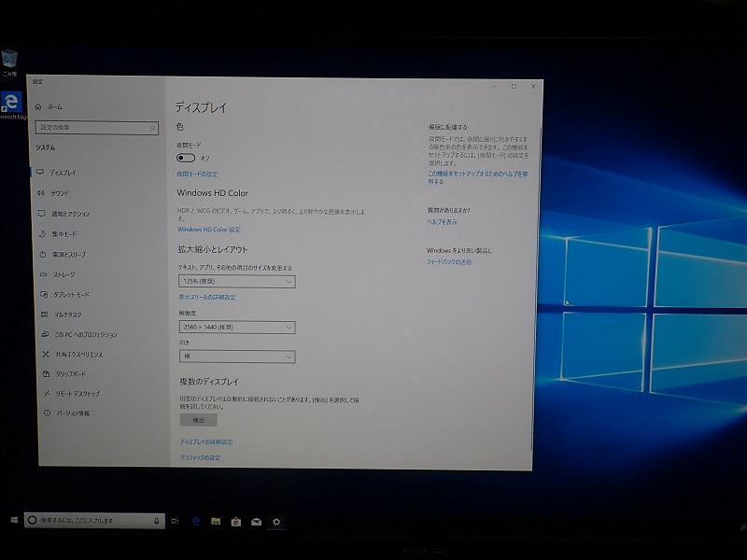Open advanced scaling settings link
This screenshot has height=560, width=747.
click(207, 297)
